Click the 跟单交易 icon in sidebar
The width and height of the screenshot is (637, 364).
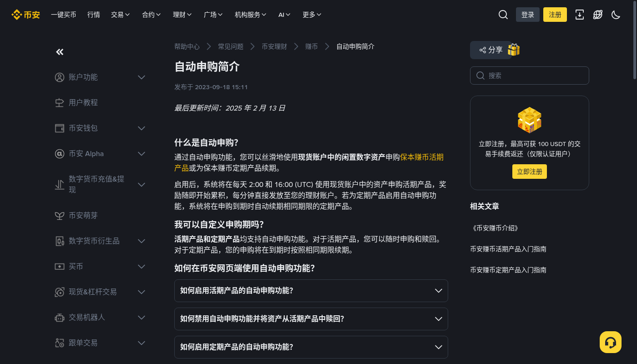click(60, 343)
